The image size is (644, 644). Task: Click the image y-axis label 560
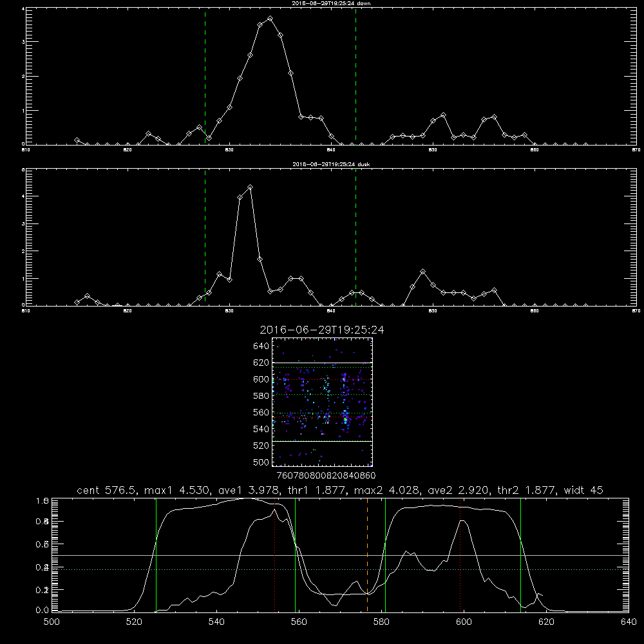[x=261, y=412]
